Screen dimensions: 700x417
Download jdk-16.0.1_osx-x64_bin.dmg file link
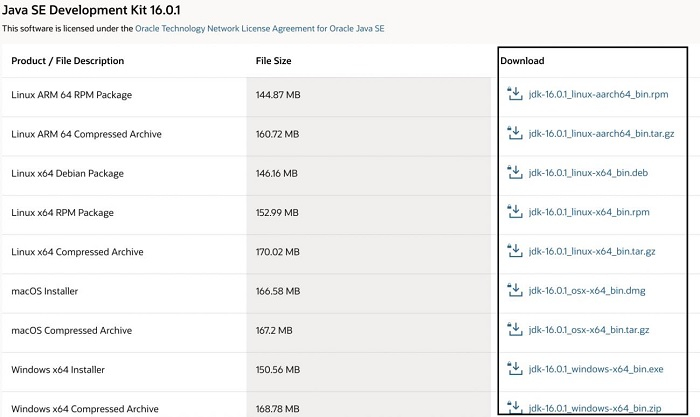pos(588,291)
